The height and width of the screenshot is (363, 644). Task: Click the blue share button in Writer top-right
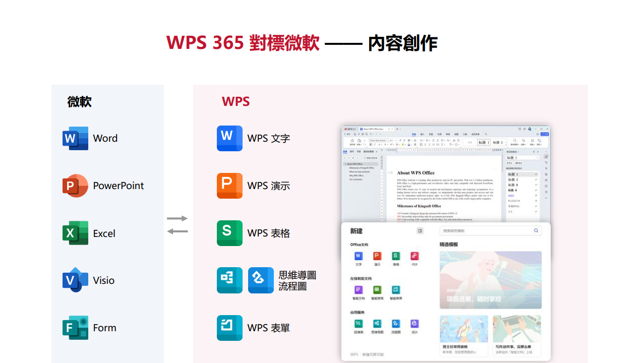545,134
